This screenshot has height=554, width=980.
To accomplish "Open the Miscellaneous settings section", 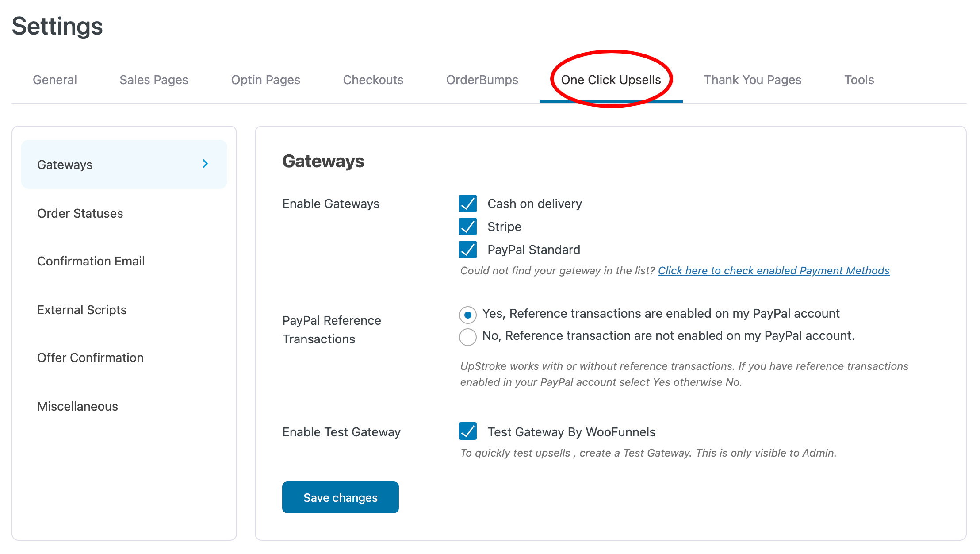I will (x=77, y=406).
